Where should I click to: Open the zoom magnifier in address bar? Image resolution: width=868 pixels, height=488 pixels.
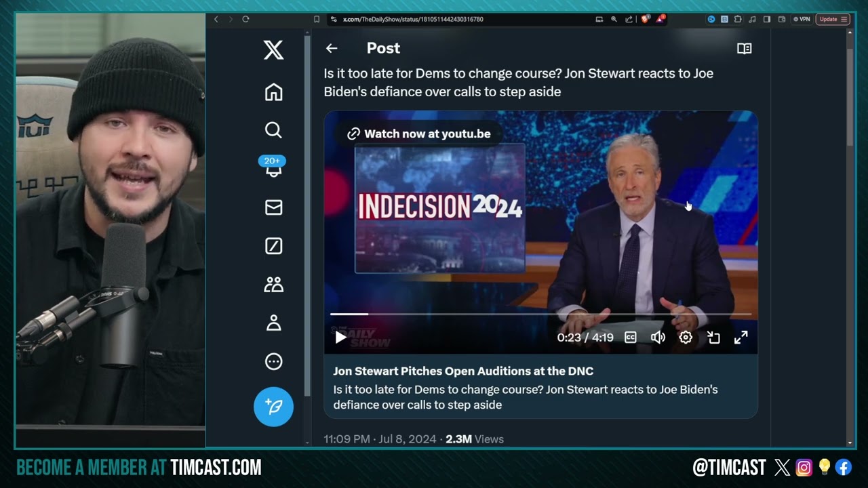614,19
